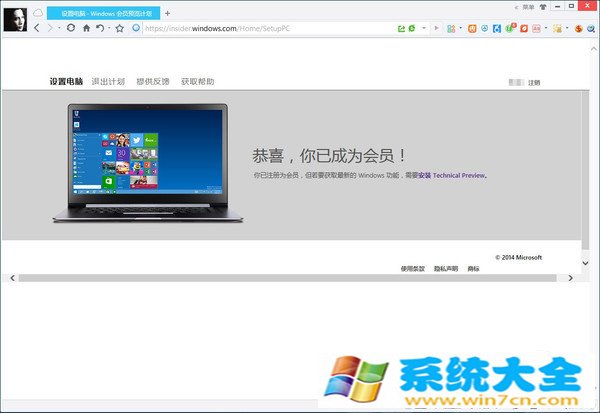
Task: Click the gray go arrow after address bar
Action: pyautogui.click(x=436, y=28)
